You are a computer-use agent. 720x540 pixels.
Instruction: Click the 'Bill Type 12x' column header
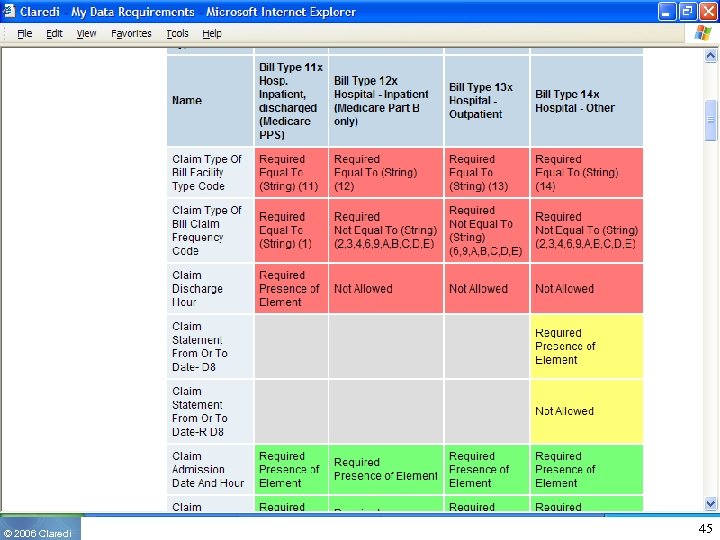(386, 101)
